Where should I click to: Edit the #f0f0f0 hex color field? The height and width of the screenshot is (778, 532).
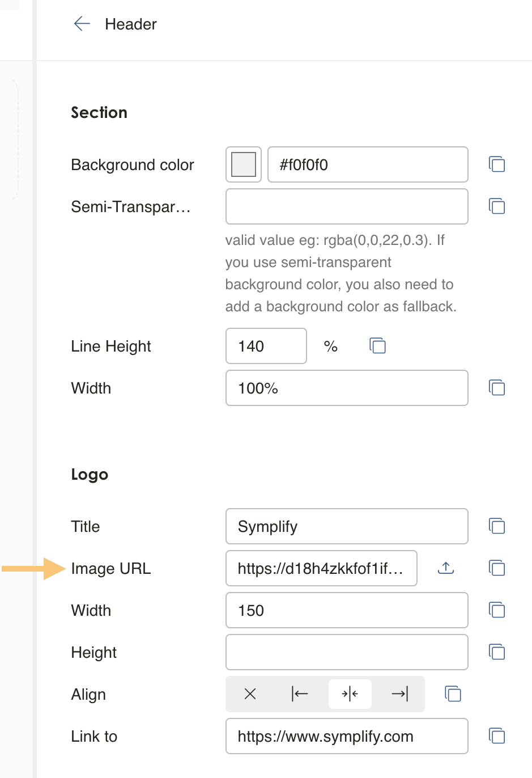[x=367, y=164]
